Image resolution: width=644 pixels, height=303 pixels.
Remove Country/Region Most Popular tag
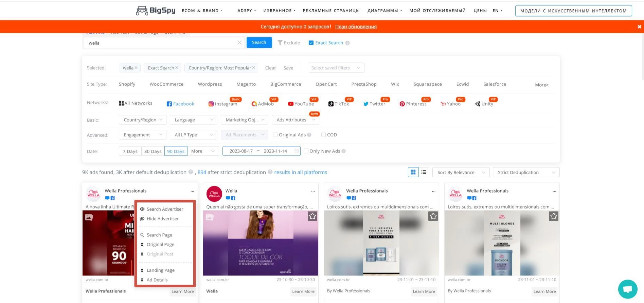pyautogui.click(x=253, y=68)
